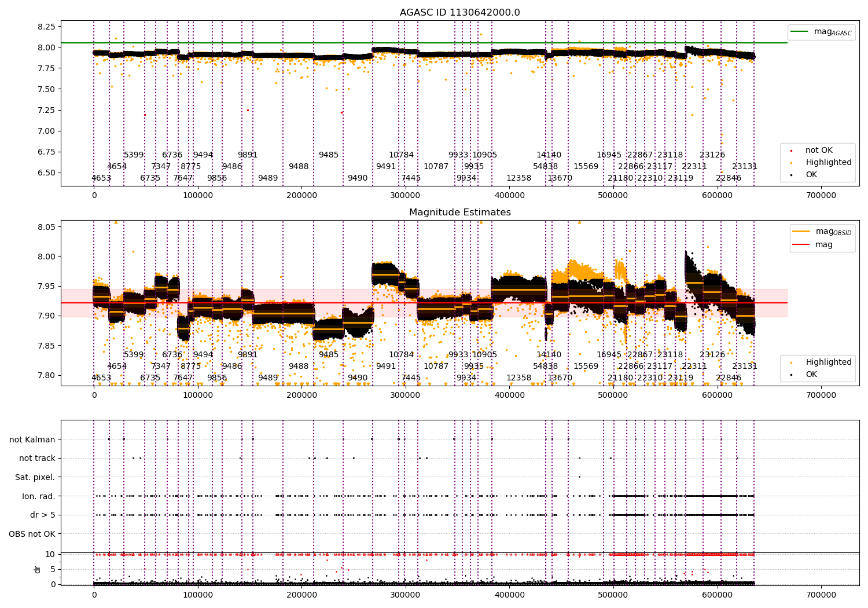Click the y-axis tick '7.85' in middle plot
Screen dimensions: 868x608
[46, 346]
